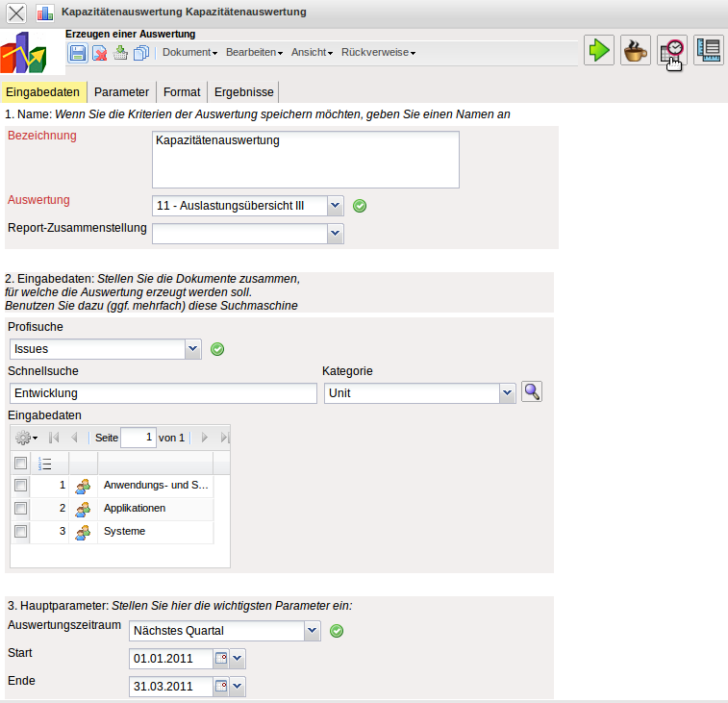Run the report with green arrow
Screen dimensions: 728x703
599,50
